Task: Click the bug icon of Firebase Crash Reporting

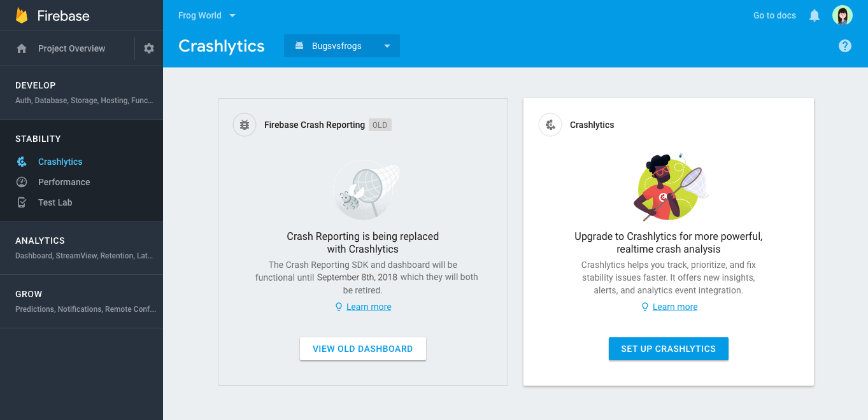Action: click(x=245, y=125)
